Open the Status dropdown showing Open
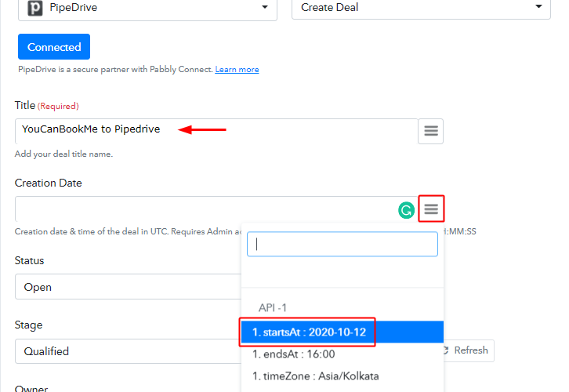Viewport: 569px width, 392px height. point(128,287)
